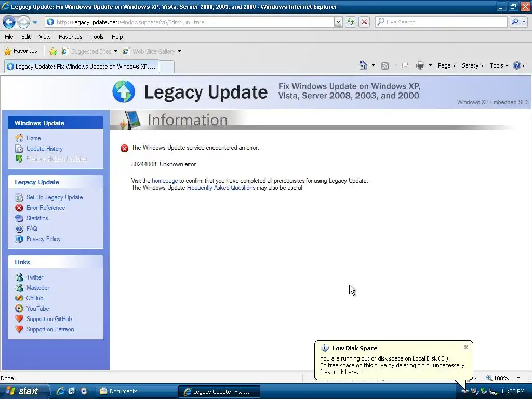Click the GitHub sidebar icon
532x399 pixels.
pos(19,298)
